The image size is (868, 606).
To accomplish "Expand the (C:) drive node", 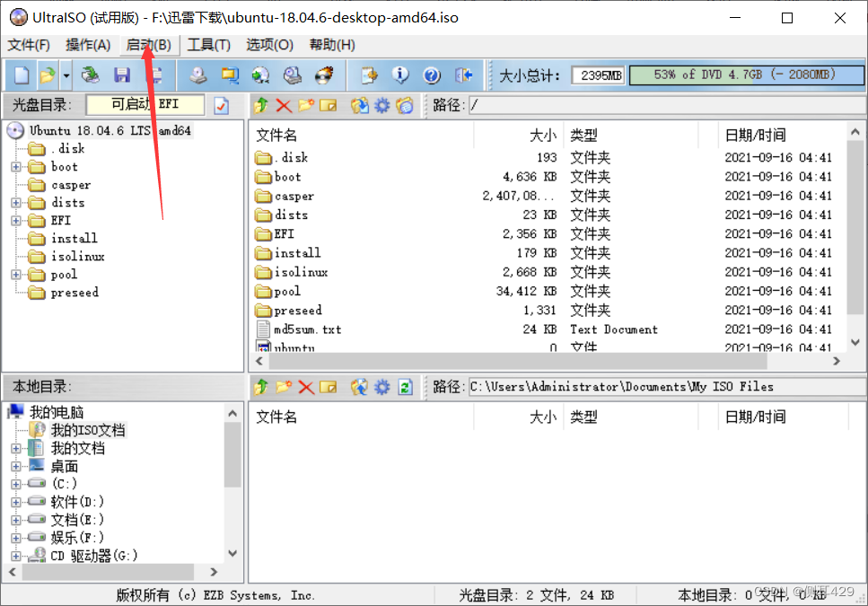I will click(x=15, y=484).
